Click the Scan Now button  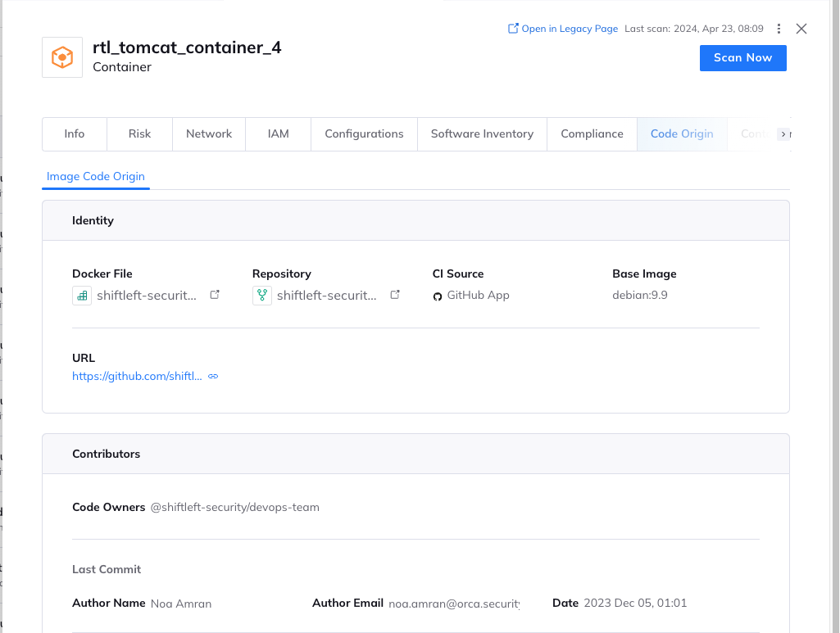(743, 58)
